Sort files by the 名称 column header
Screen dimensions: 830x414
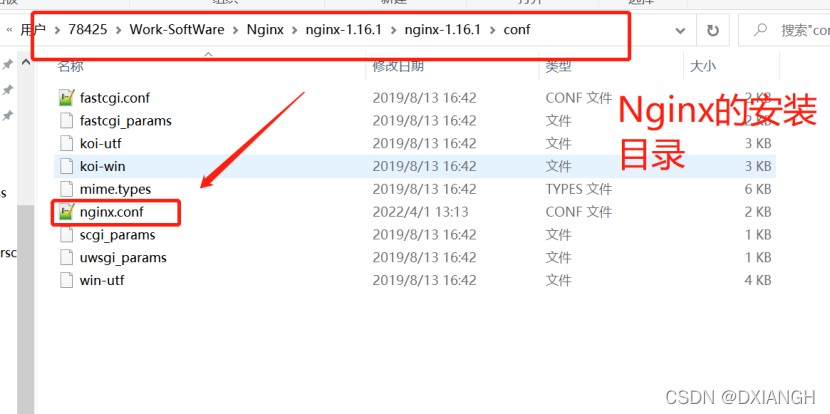[x=71, y=66]
